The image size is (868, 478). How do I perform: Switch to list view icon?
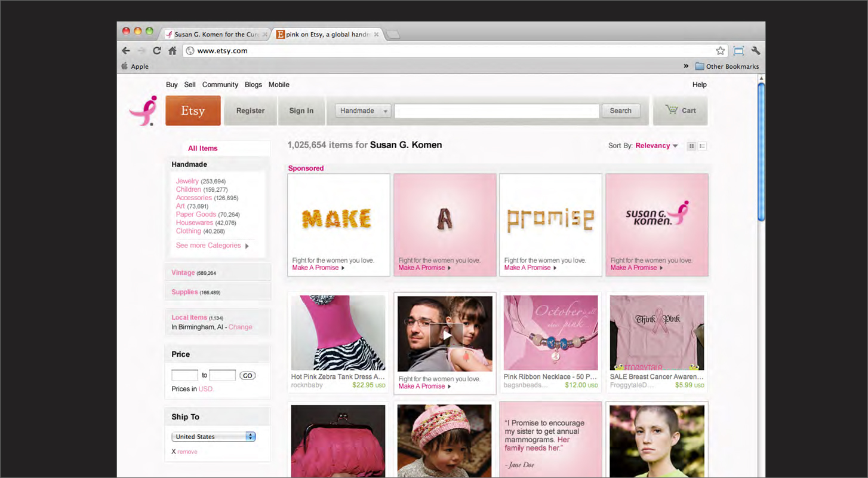point(702,146)
